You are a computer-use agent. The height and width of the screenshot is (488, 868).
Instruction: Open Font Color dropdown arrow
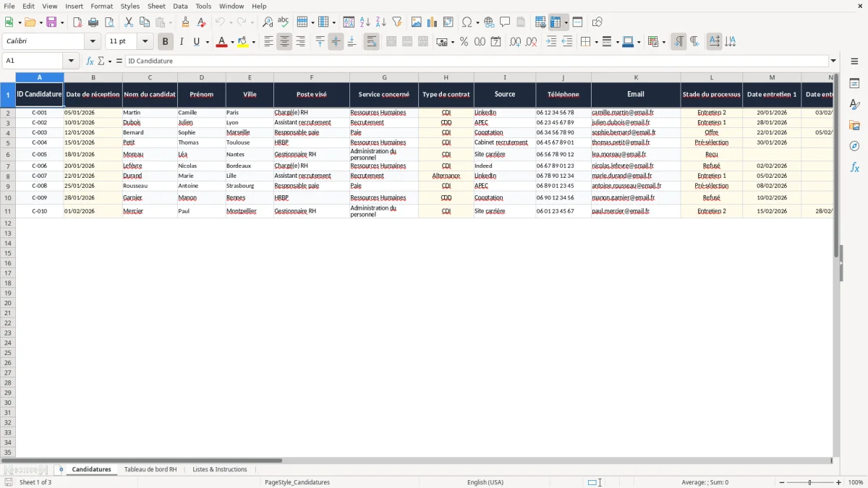tap(231, 42)
